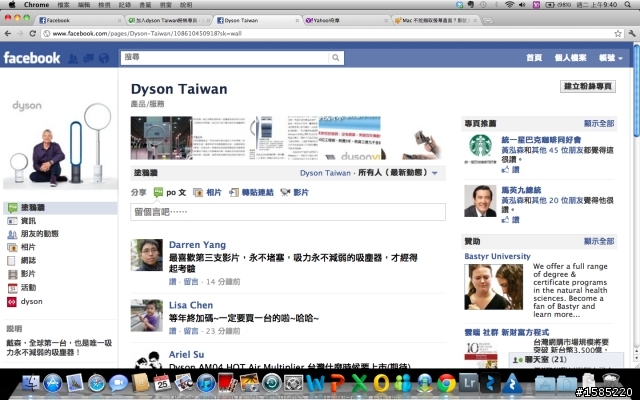This screenshot has height=400, width=640.
Task: Go forward with Chrome's forward arrow
Action: tap(20, 33)
